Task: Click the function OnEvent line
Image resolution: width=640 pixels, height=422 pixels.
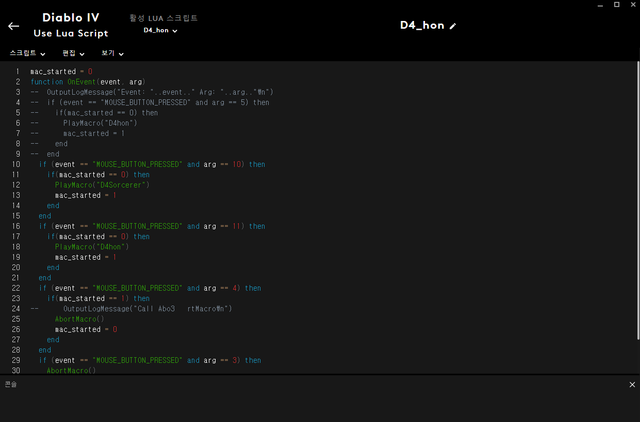Action: point(88,82)
